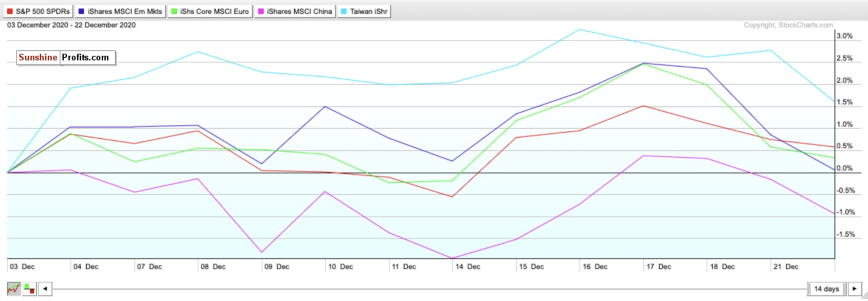Click the Copyright, StockCharts.com text
The image size is (868, 301).
pos(788,25)
